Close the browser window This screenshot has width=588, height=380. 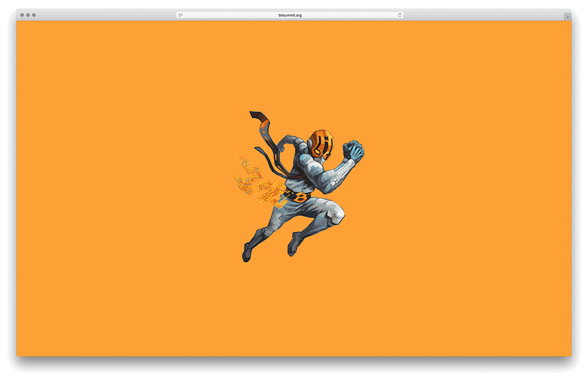click(x=22, y=15)
